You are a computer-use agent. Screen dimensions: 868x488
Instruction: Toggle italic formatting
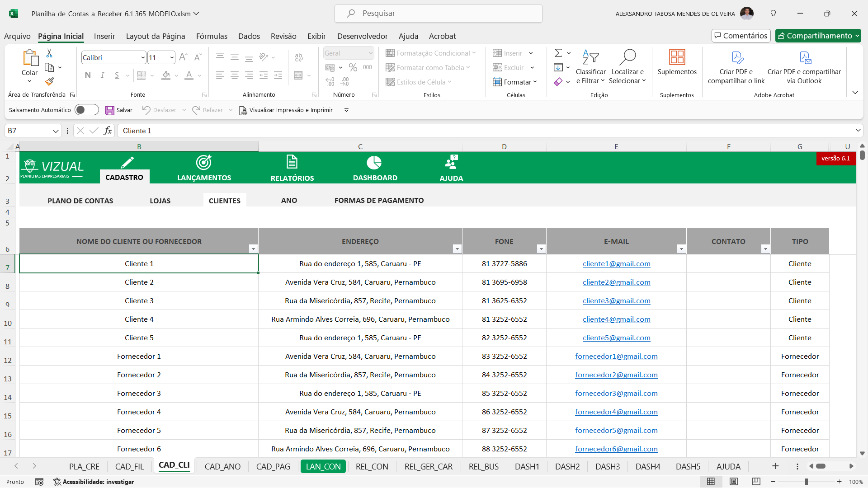102,75
